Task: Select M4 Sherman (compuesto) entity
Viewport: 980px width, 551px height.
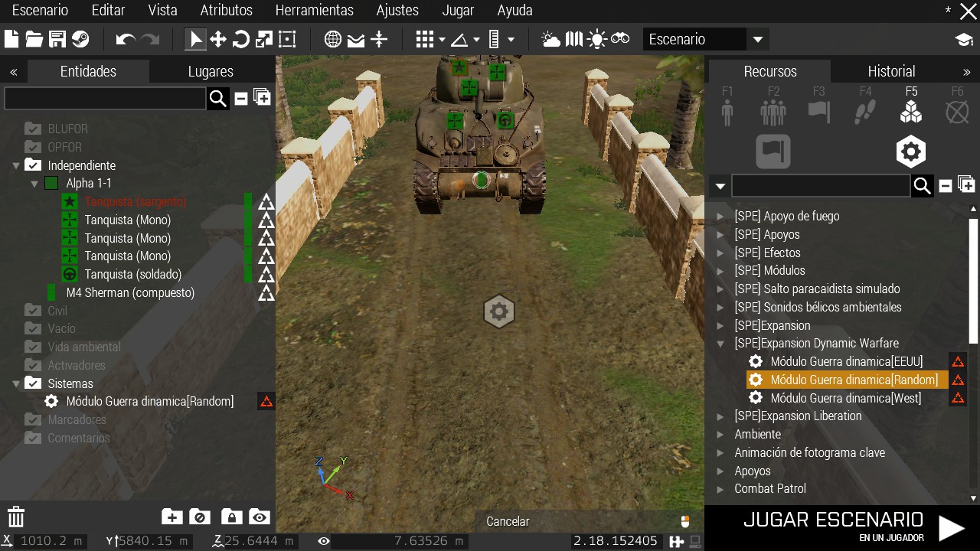Action: (x=130, y=292)
